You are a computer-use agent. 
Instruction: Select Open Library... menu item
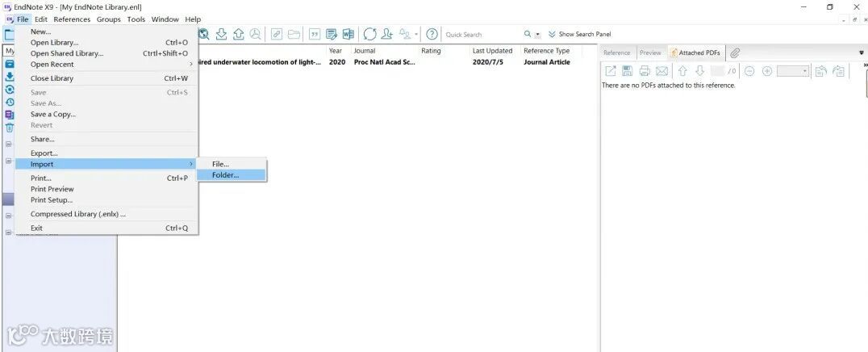pos(106,43)
